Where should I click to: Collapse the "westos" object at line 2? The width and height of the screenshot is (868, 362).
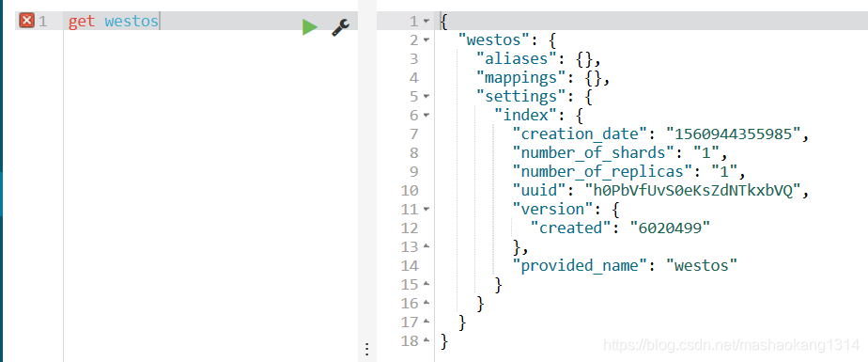point(426,40)
